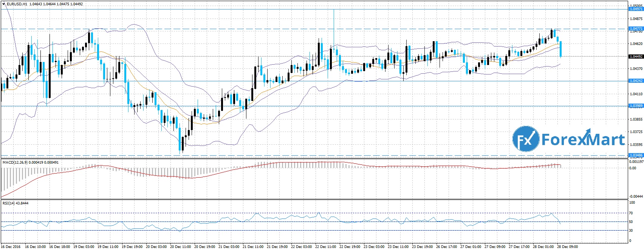Select the 1.04971 horizontal line price label
644x251 pixels.
tap(636, 9)
